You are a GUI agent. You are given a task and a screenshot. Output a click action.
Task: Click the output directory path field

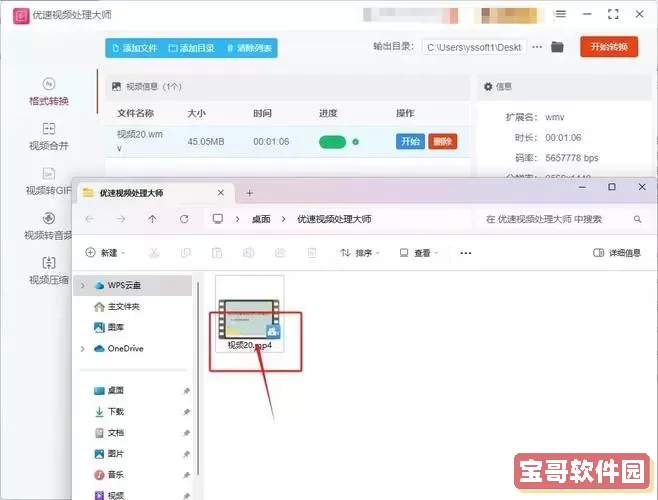click(474, 47)
